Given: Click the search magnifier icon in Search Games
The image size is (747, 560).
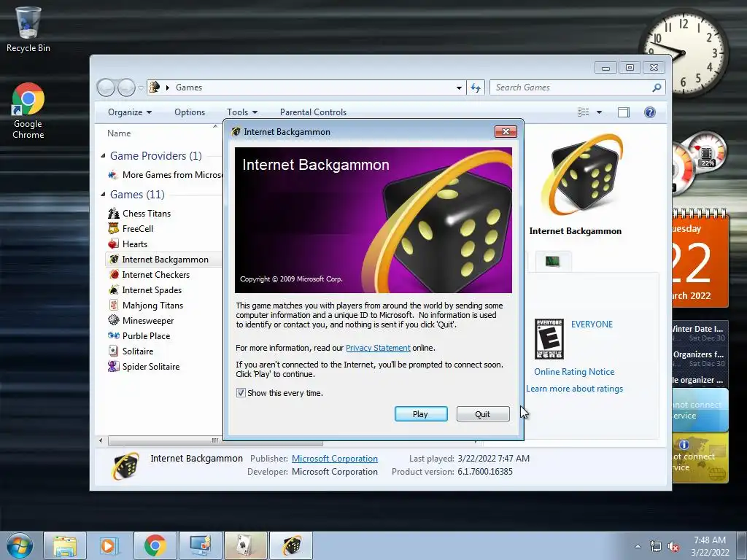Looking at the screenshot, I should [x=657, y=87].
